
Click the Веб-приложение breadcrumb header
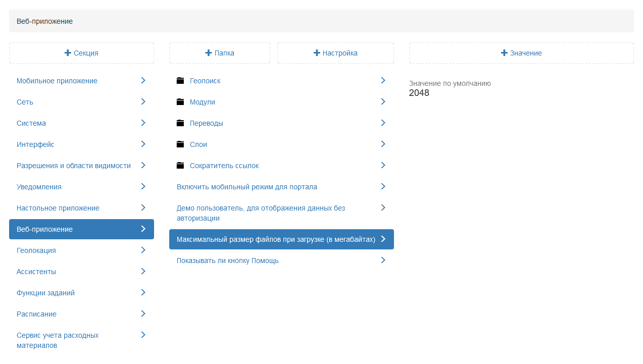click(x=45, y=21)
